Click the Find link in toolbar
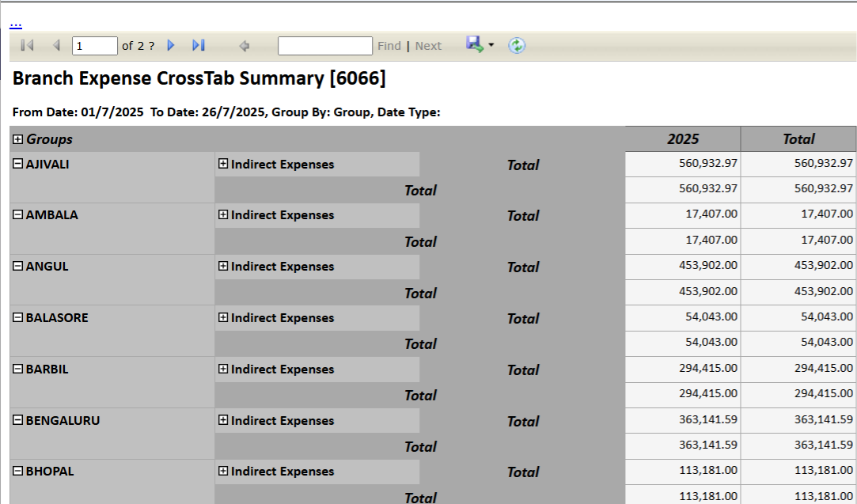 point(389,46)
